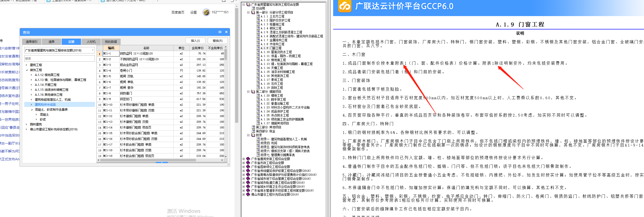Click closed-book icon of 佛山市建设工程补充综合定额 in help tree
644x217 pixels.
click(248, 194)
